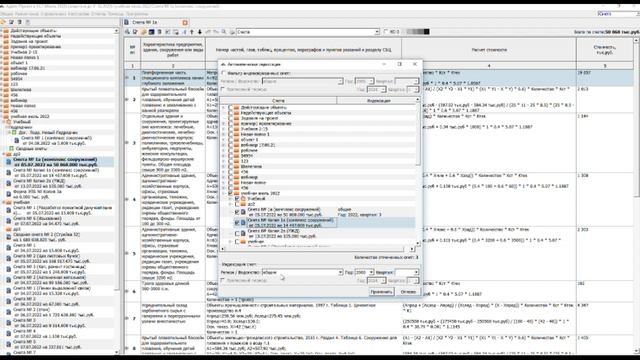Select Задания на проект in the left tree
This screenshot has width=640, height=360.
point(29,41)
